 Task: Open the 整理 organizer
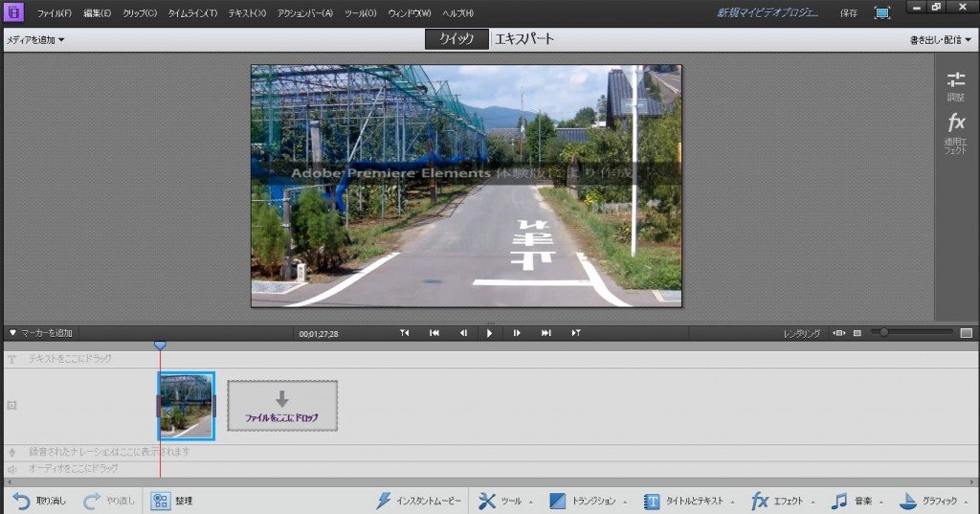pyautogui.click(x=172, y=501)
